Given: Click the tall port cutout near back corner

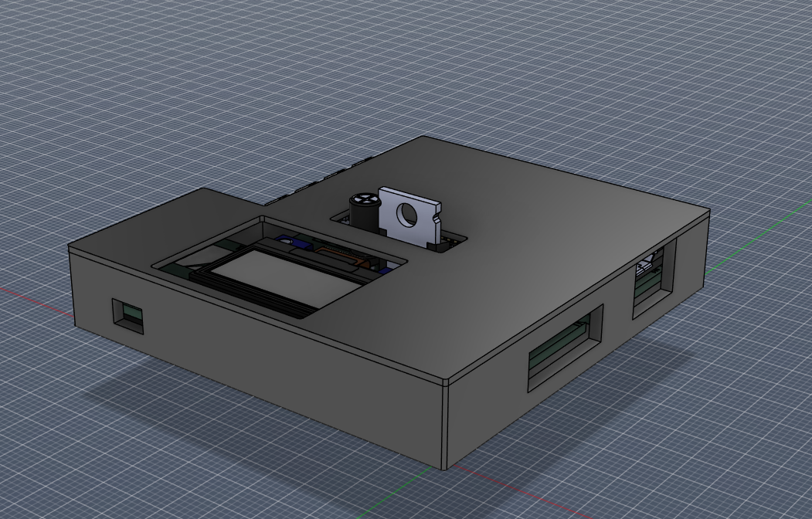Looking at the screenshot, I should (x=654, y=279).
